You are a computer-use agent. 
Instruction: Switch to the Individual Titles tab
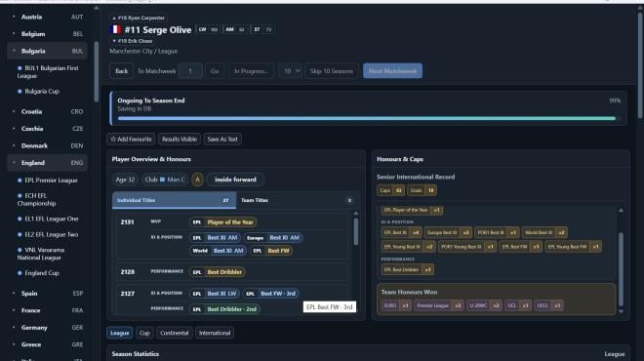tap(174, 200)
